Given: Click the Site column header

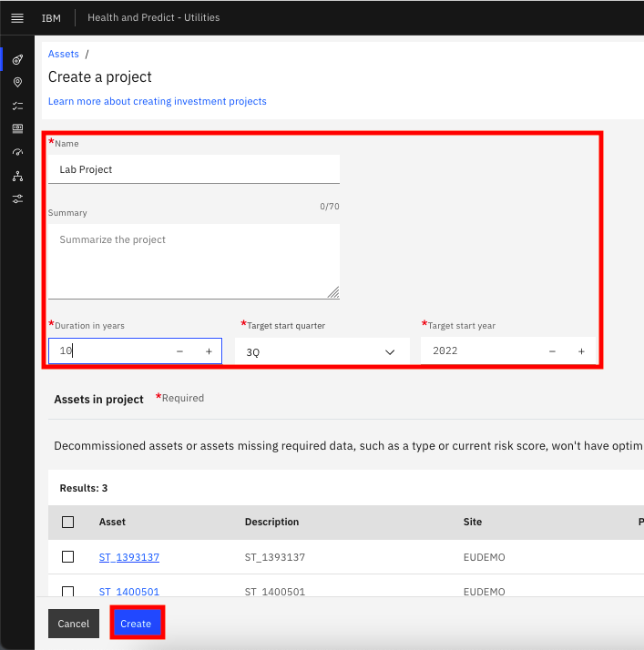Looking at the screenshot, I should (x=473, y=522).
